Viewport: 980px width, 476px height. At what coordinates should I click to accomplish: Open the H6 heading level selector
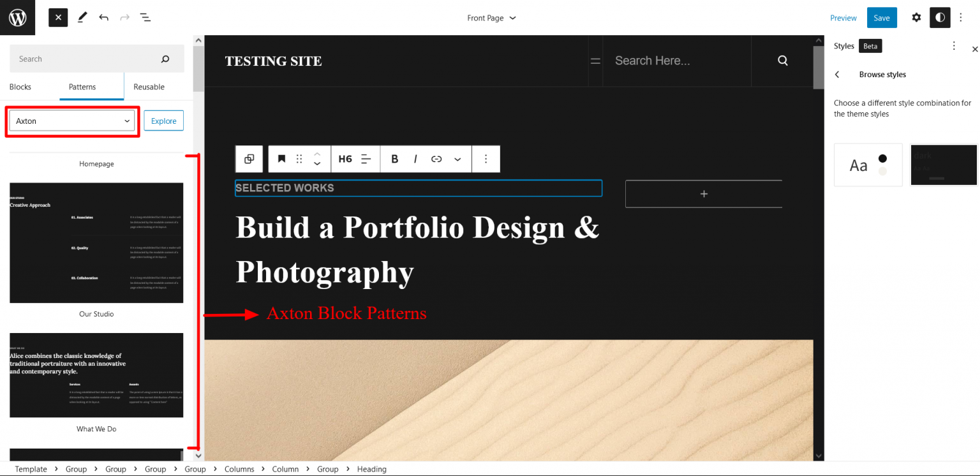[345, 158]
